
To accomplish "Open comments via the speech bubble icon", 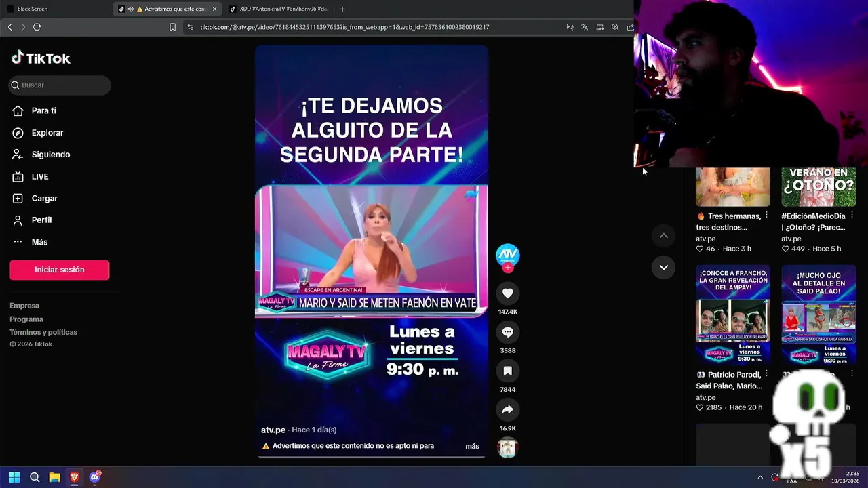I will (x=507, y=332).
